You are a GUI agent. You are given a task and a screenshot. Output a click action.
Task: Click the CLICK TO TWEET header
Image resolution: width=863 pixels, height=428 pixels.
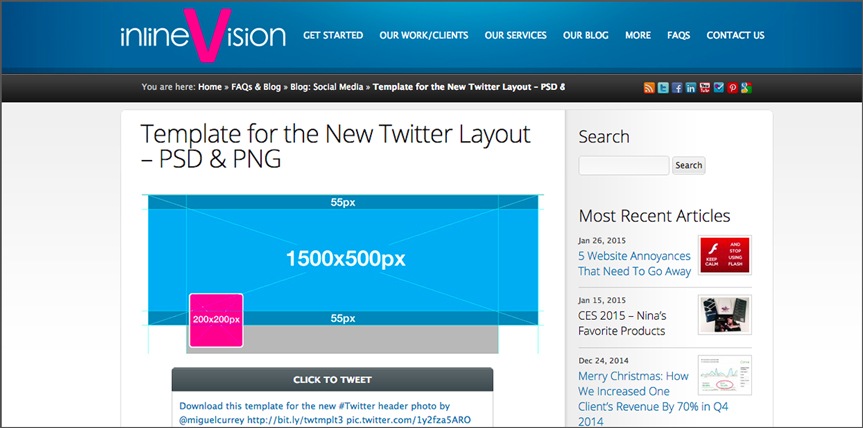332,380
